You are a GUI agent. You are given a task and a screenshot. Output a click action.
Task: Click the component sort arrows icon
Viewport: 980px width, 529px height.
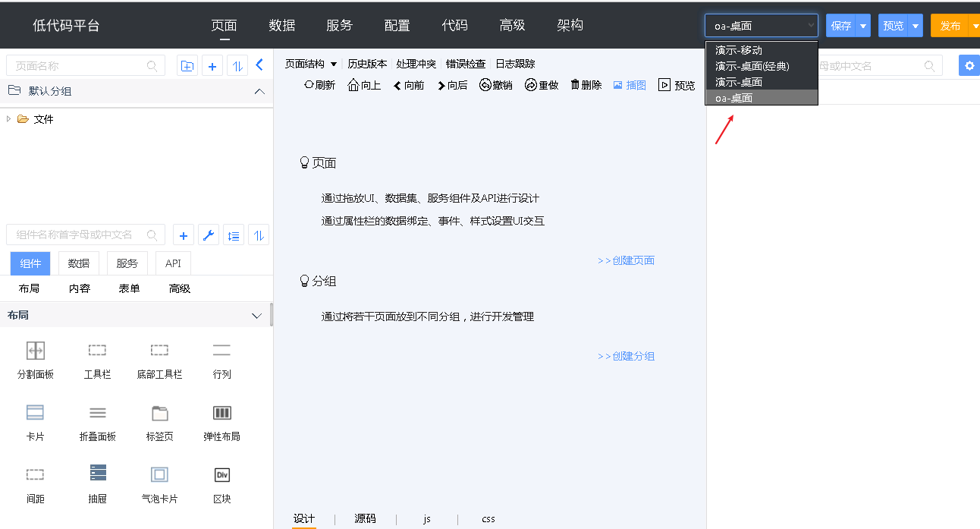click(x=259, y=235)
